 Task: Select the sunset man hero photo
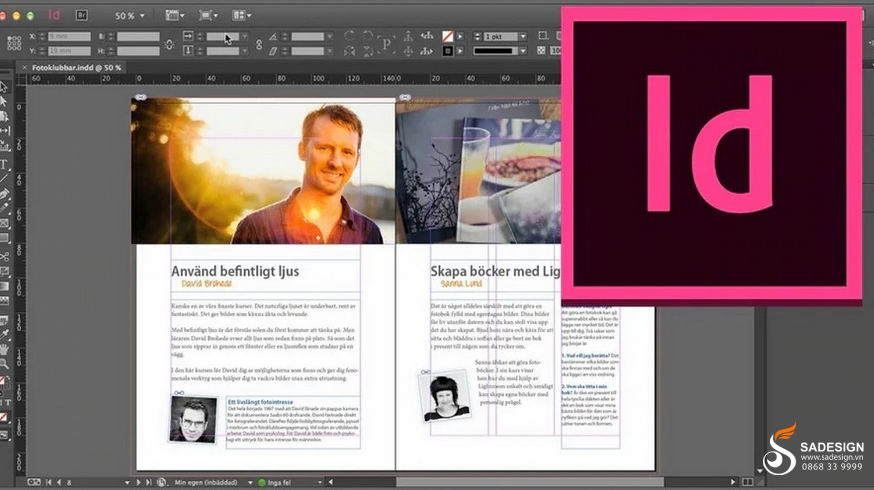[x=263, y=171]
